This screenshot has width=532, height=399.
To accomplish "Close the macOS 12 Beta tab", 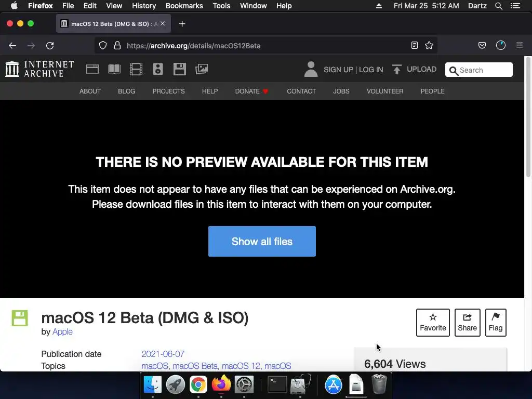I will point(163,23).
